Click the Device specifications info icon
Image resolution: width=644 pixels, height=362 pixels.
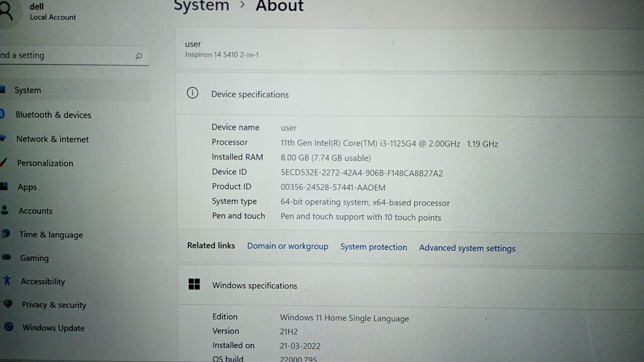coord(193,93)
